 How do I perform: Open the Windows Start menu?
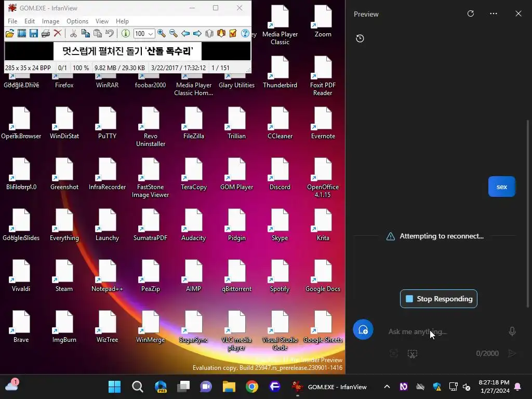[114, 387]
